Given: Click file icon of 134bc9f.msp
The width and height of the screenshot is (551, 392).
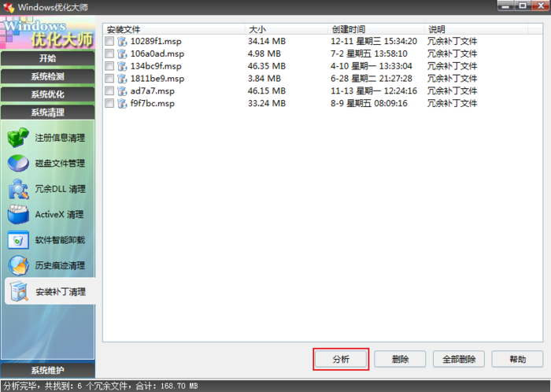Looking at the screenshot, I should coord(122,66).
